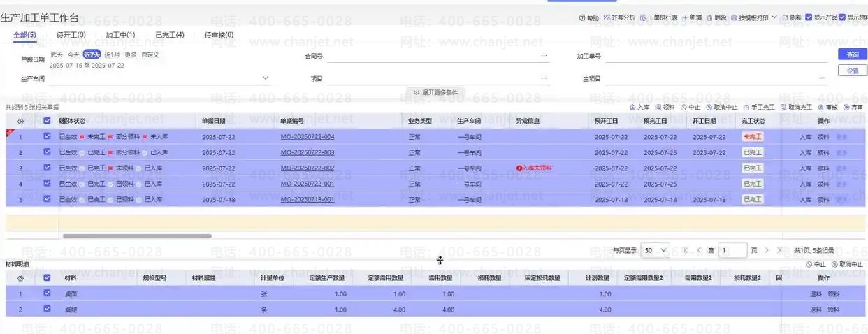
Task: Click the horizontal scrollbar under order table
Action: point(137,236)
